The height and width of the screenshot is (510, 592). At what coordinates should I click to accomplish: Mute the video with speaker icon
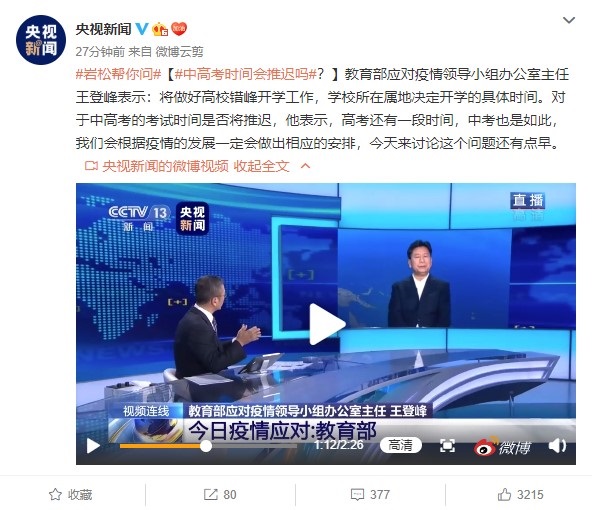(557, 446)
